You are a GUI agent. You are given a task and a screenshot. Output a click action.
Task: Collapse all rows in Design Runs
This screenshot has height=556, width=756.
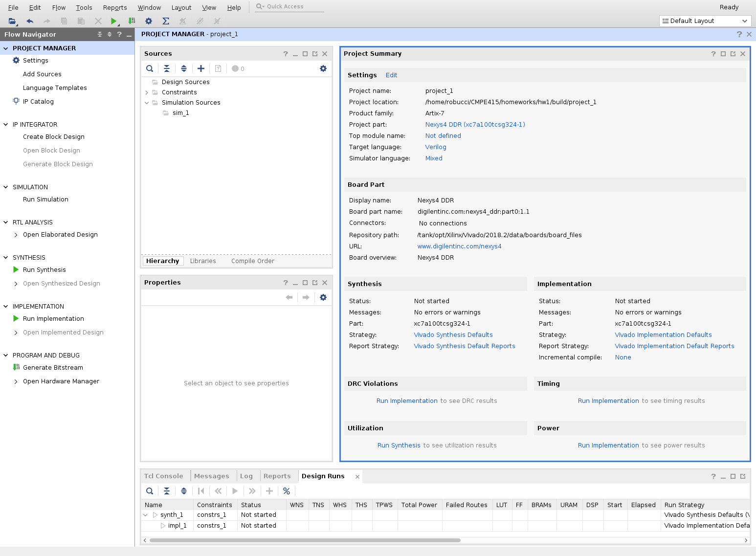pos(167,491)
